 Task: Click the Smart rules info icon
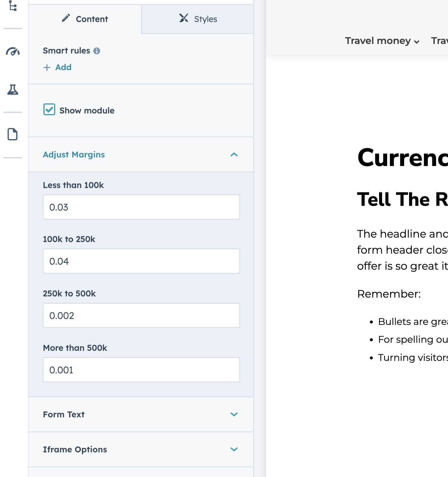[x=97, y=51]
